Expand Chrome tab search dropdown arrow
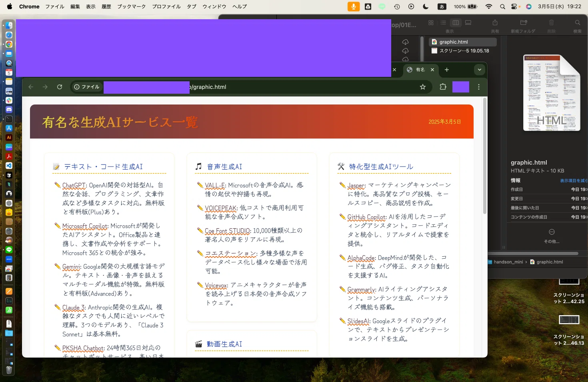The height and width of the screenshot is (382, 588). point(479,70)
